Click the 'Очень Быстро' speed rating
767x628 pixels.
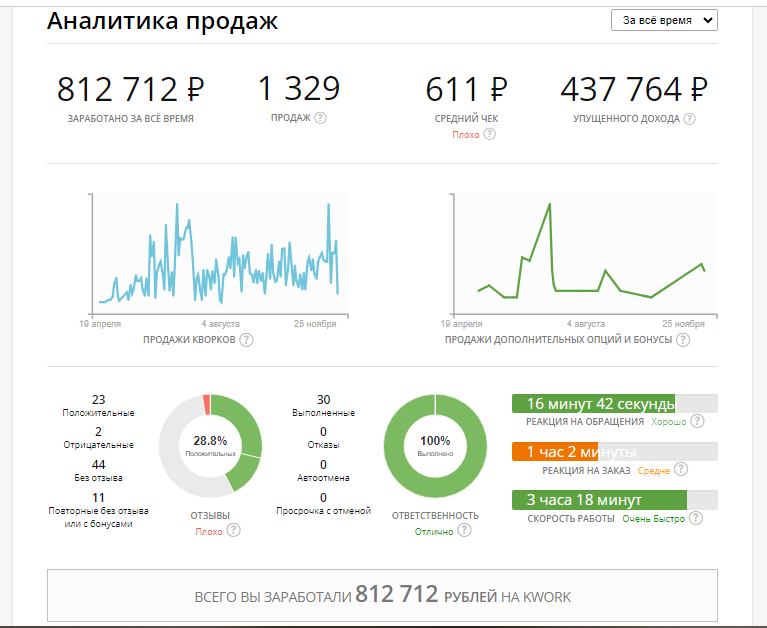pyautogui.click(x=654, y=518)
